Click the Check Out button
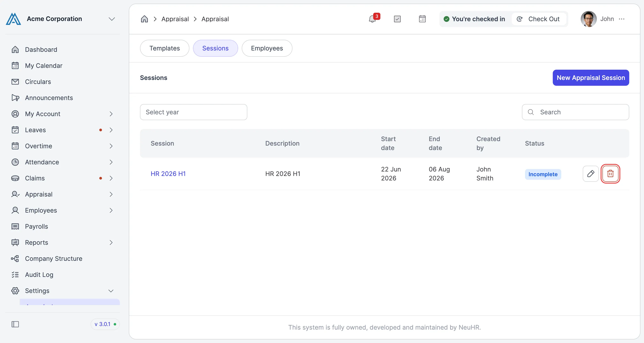Image resolution: width=644 pixels, height=343 pixels. tap(538, 19)
